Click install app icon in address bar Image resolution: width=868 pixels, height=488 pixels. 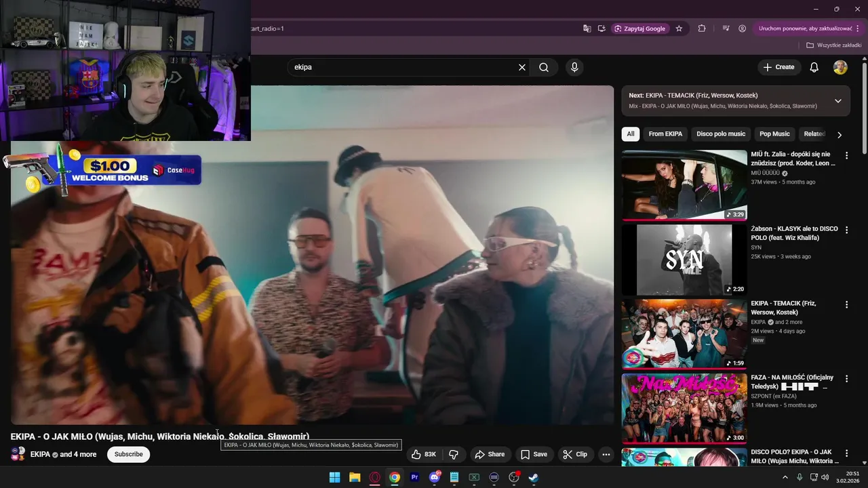point(601,28)
